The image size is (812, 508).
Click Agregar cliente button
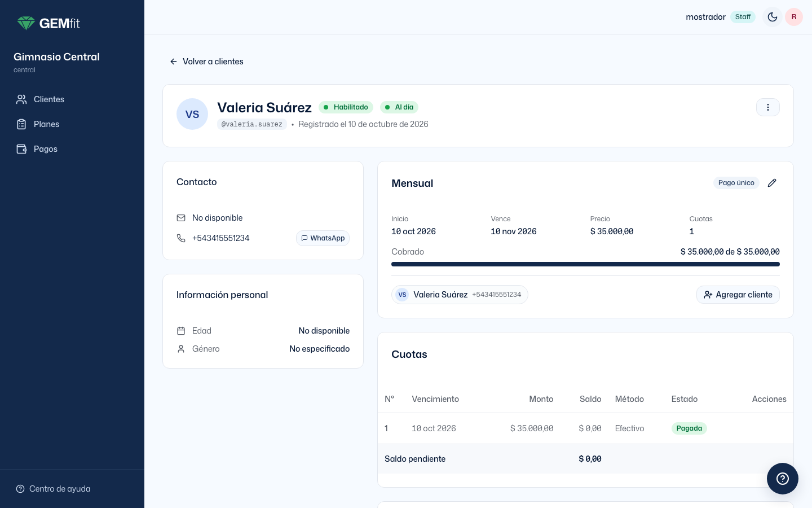(738, 295)
